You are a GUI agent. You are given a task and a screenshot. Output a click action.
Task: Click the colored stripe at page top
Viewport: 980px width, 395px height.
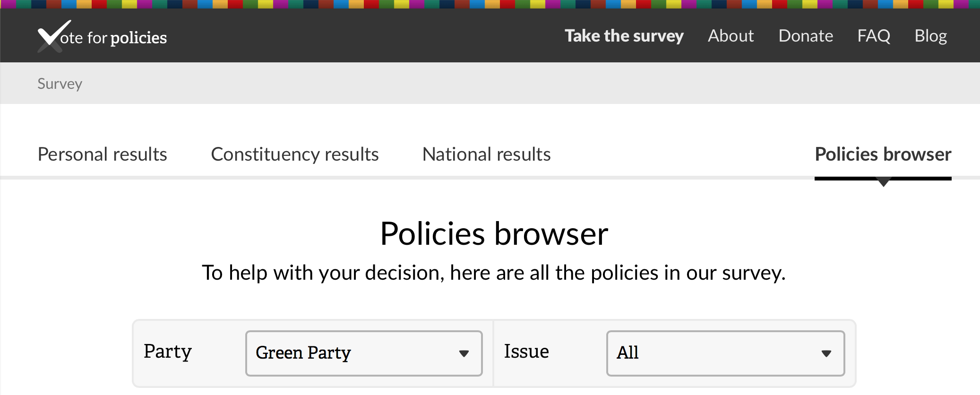[x=490, y=4]
